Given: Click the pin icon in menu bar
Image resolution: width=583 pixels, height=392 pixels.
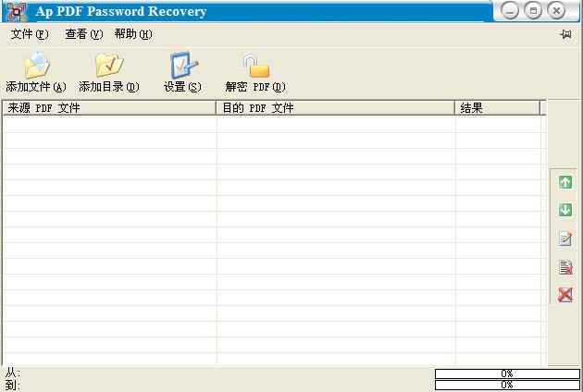Looking at the screenshot, I should [565, 34].
